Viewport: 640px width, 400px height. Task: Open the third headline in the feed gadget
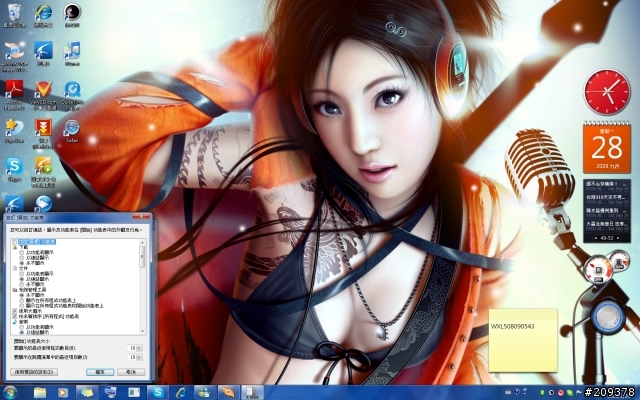tap(607, 212)
